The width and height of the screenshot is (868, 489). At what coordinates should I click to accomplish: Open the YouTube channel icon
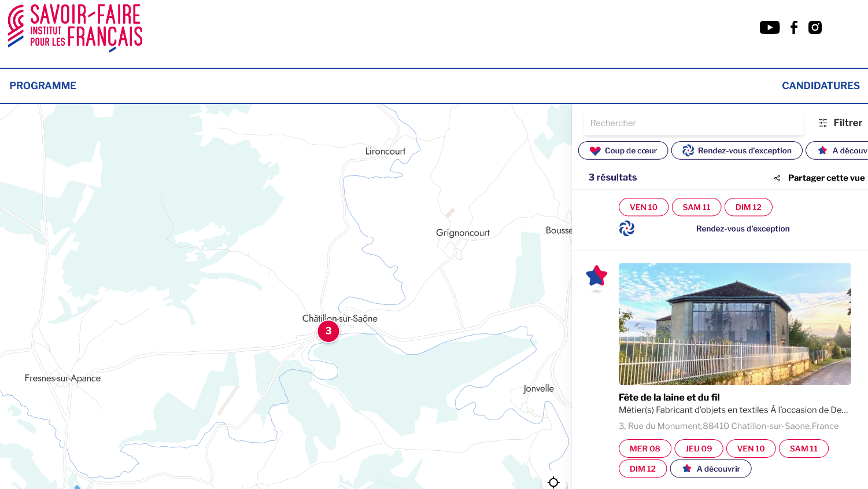coord(769,27)
